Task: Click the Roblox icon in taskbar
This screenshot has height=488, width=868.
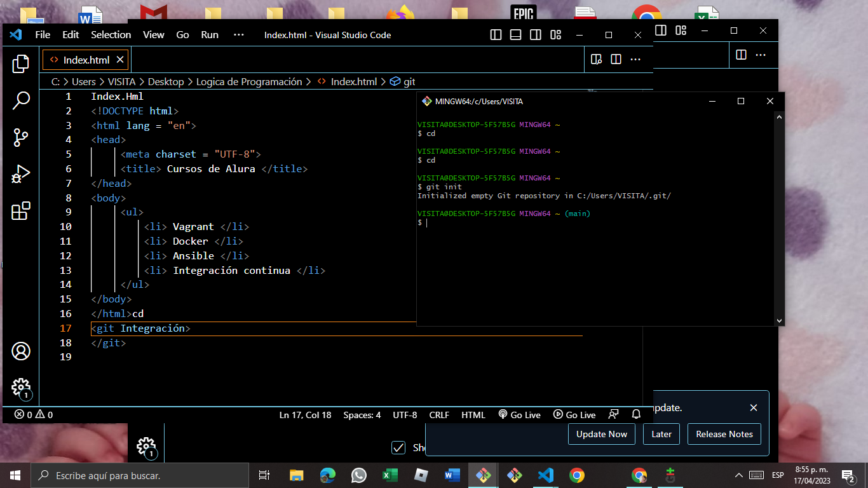Action: point(421,475)
